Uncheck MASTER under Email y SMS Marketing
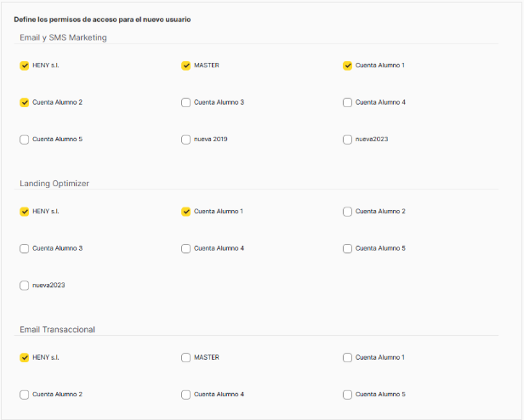524x420 pixels. tap(185, 65)
